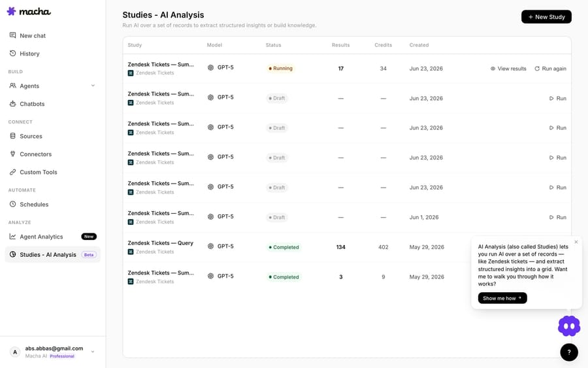Image resolution: width=588 pixels, height=368 pixels.
Task: Click the eye icon beside View results
Action: (x=493, y=69)
